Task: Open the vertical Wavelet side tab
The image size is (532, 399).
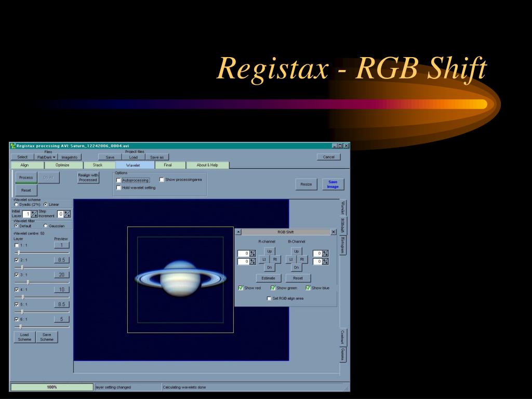Action: pyautogui.click(x=343, y=208)
